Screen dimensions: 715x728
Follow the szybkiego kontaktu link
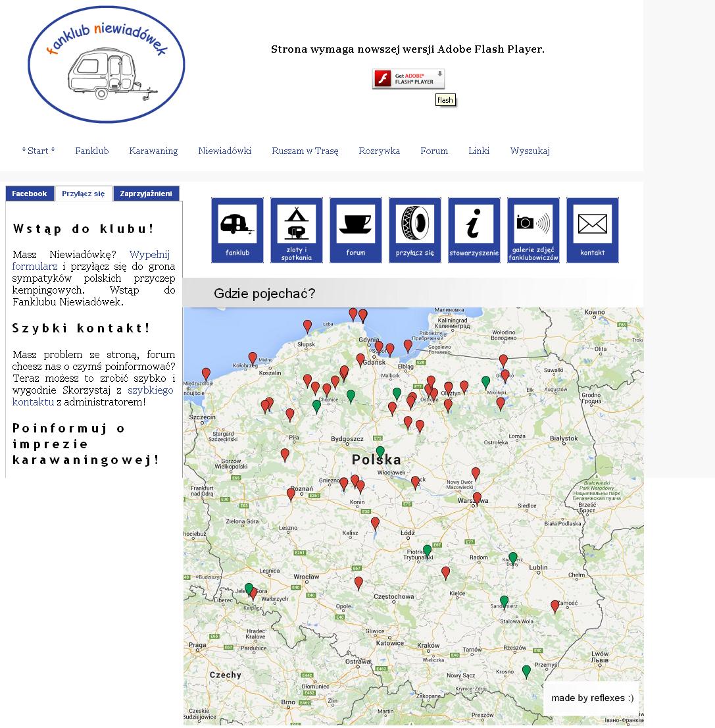click(150, 390)
